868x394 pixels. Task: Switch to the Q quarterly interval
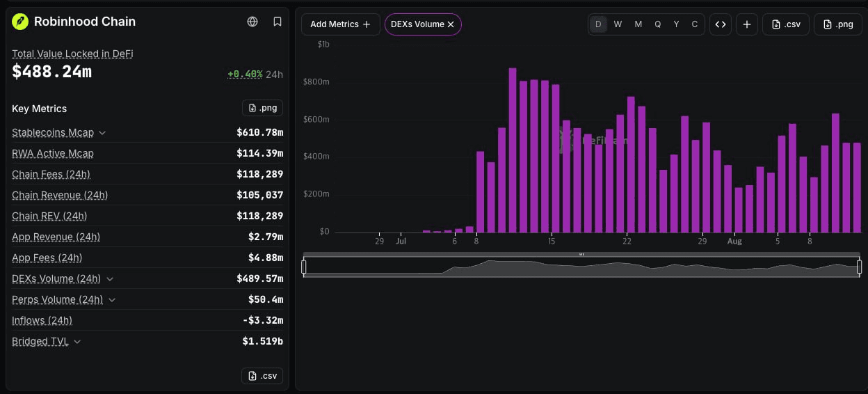tap(657, 24)
